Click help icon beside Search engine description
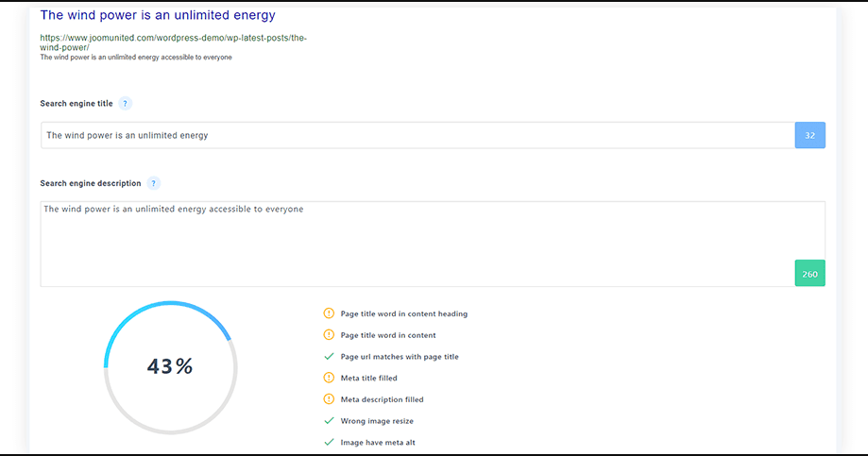The height and width of the screenshot is (456, 868). click(x=153, y=183)
